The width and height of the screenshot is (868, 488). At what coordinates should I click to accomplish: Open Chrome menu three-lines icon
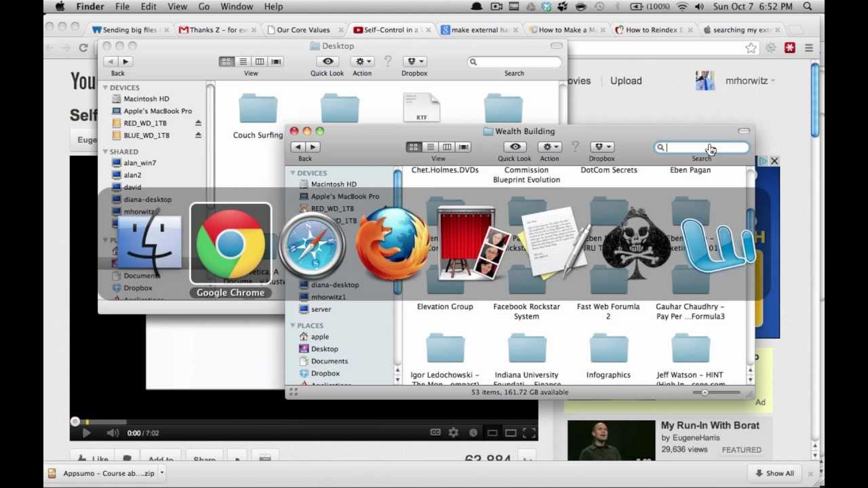(809, 48)
